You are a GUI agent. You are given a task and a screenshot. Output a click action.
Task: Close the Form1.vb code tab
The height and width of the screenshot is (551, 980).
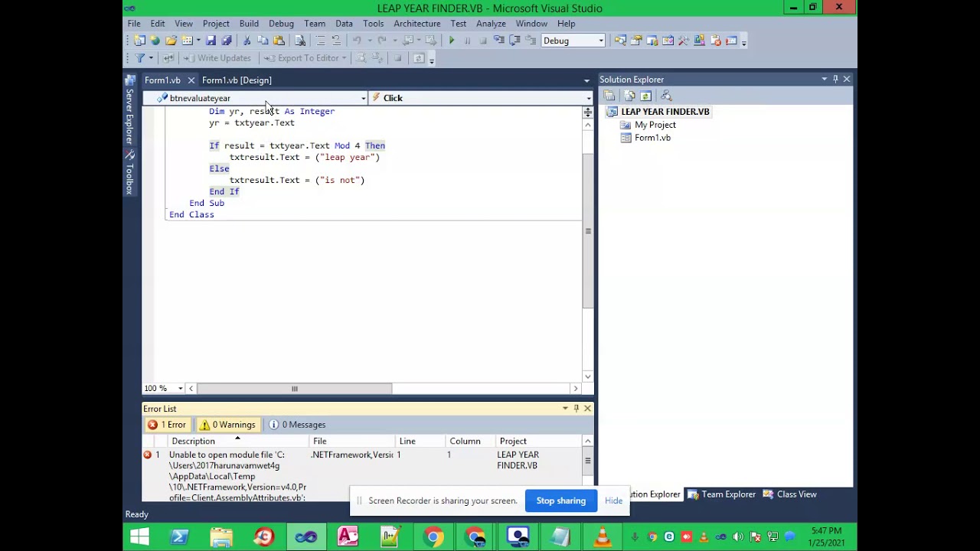click(191, 80)
